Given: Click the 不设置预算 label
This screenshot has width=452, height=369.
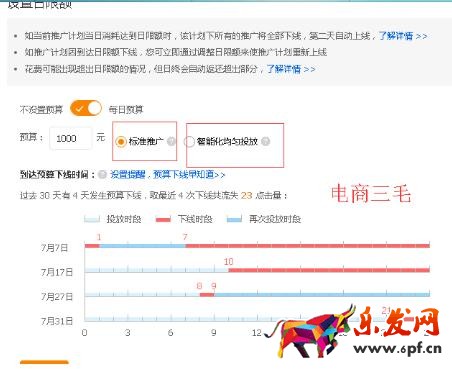Looking at the screenshot, I should [41, 109].
